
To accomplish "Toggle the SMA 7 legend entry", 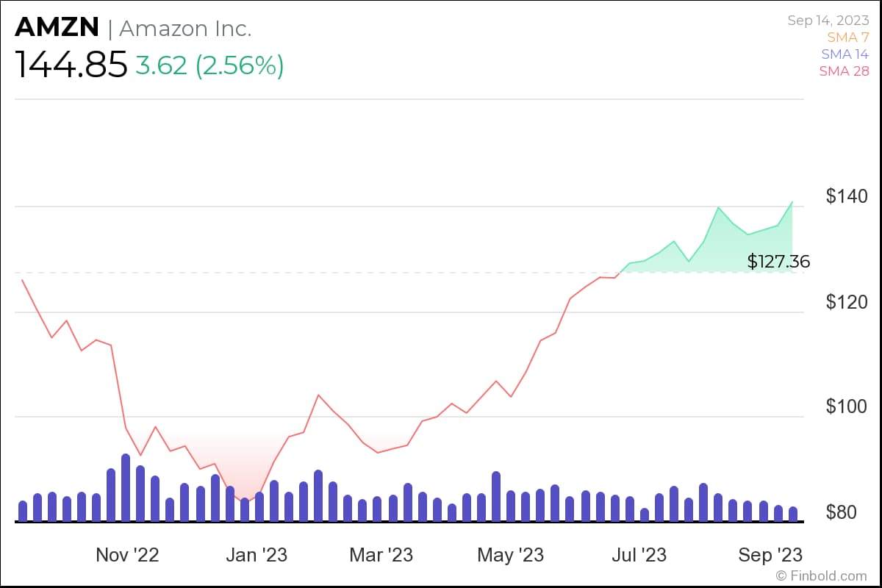I will click(848, 37).
